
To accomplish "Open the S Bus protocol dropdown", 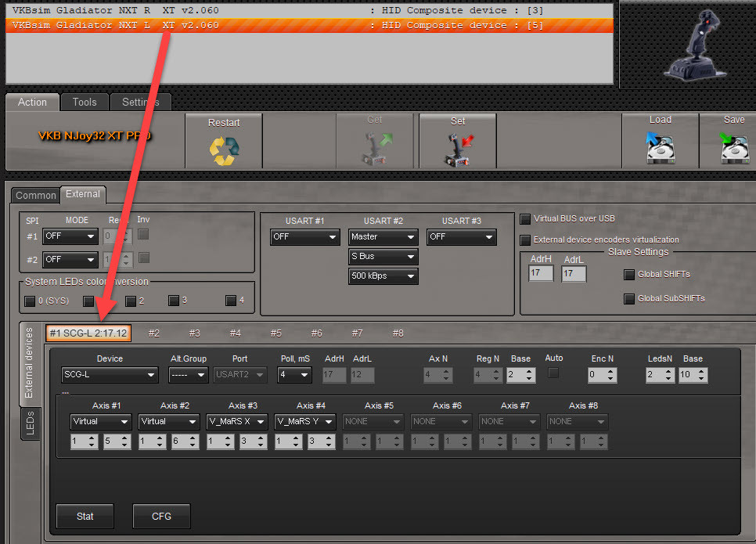I will [383, 257].
